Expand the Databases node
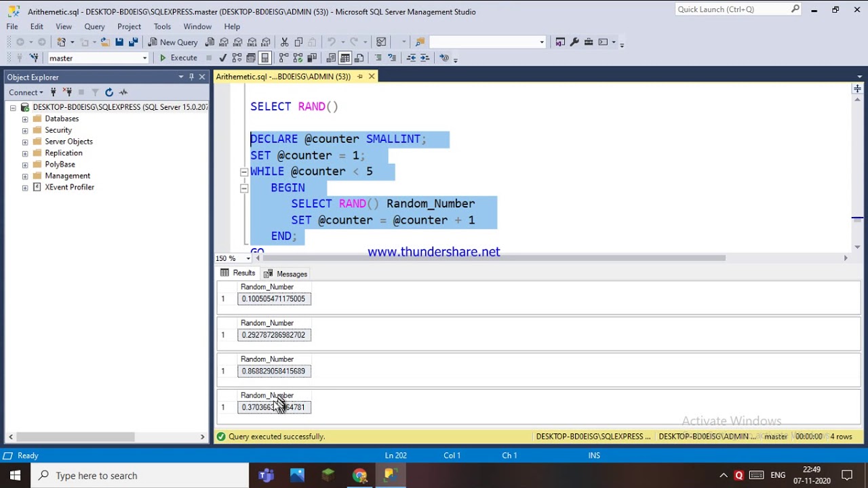 tap(25, 119)
